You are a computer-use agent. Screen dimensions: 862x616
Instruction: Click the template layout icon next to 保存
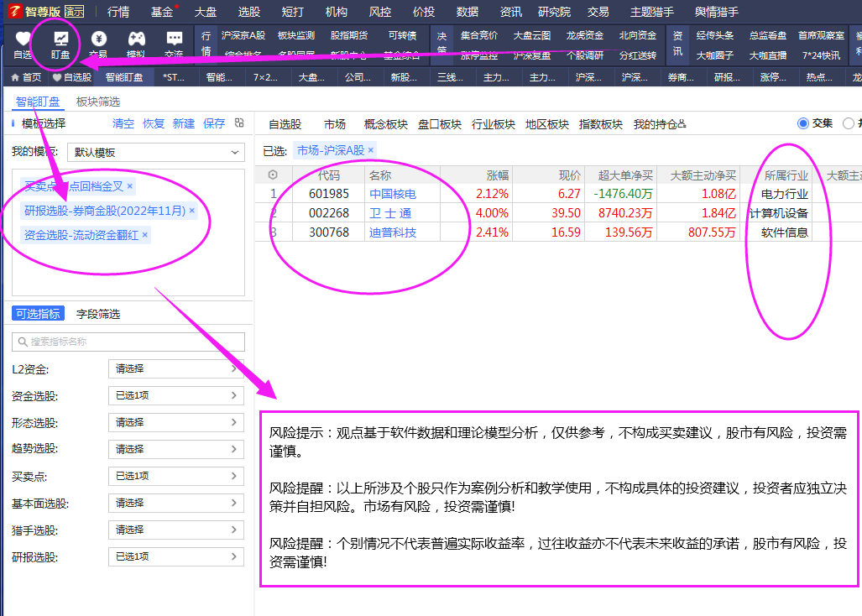239,123
